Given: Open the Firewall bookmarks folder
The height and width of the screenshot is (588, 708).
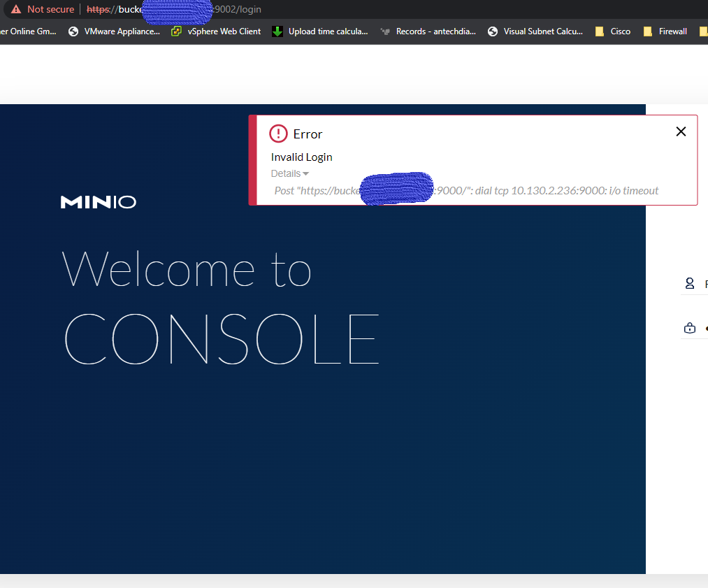Looking at the screenshot, I should [x=665, y=31].
